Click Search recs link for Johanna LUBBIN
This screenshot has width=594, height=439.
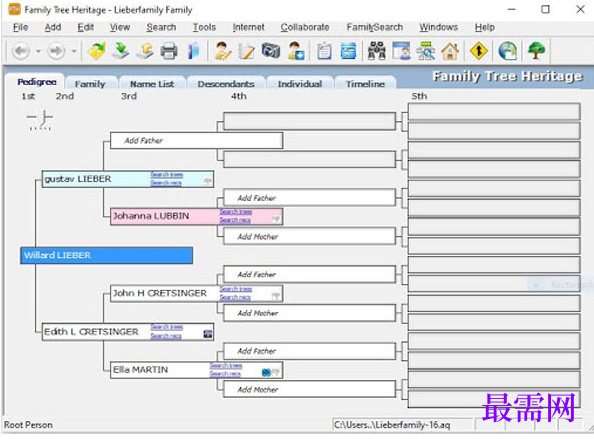point(235,220)
